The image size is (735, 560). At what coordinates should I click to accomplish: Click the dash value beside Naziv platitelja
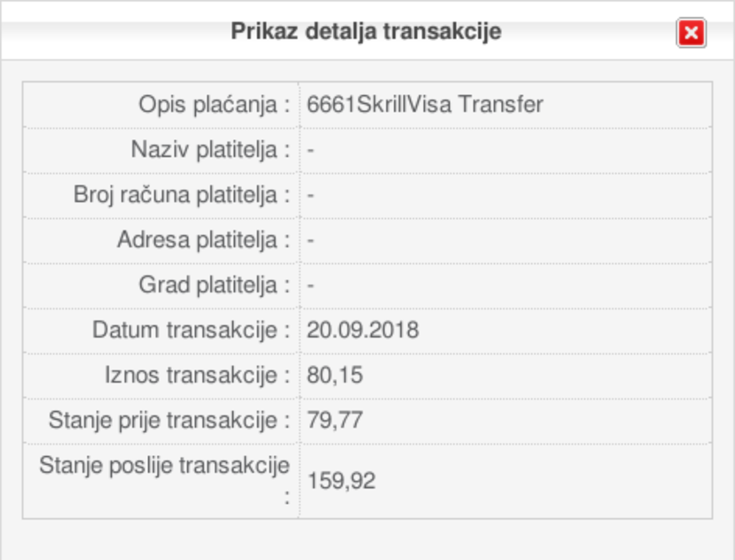pos(310,150)
